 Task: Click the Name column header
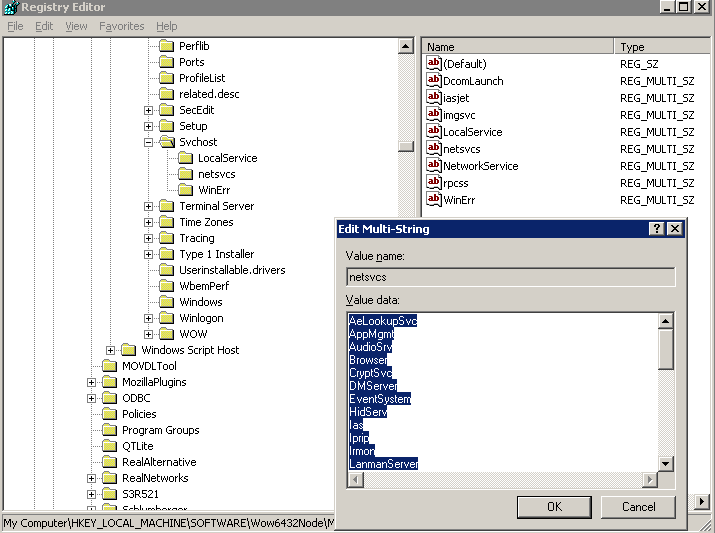click(x=518, y=47)
